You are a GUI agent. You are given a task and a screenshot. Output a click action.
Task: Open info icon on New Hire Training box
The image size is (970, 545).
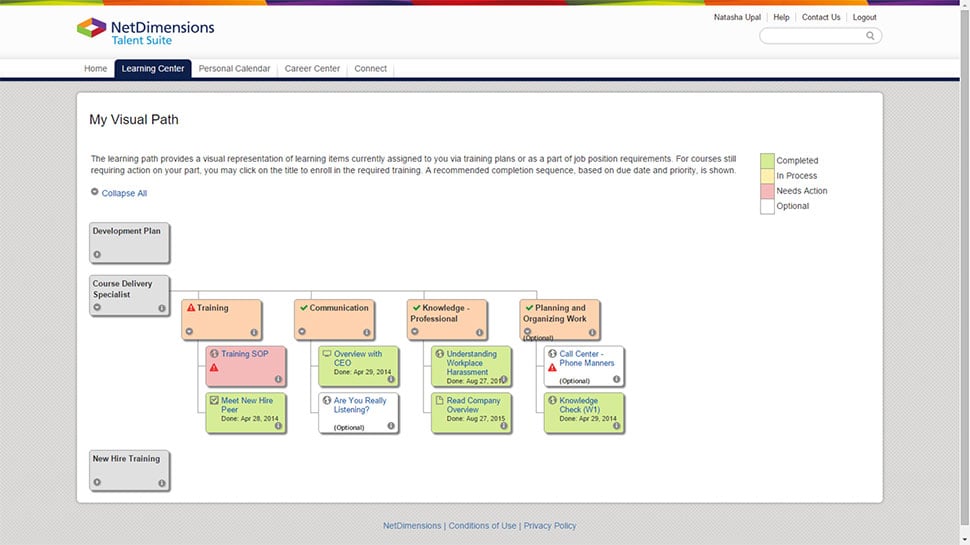coord(161,483)
